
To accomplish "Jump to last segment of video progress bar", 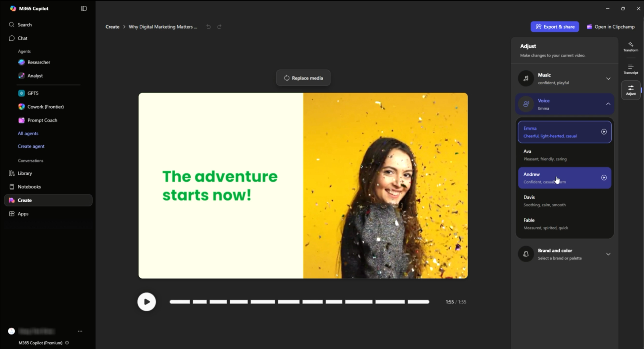I will [418, 302].
